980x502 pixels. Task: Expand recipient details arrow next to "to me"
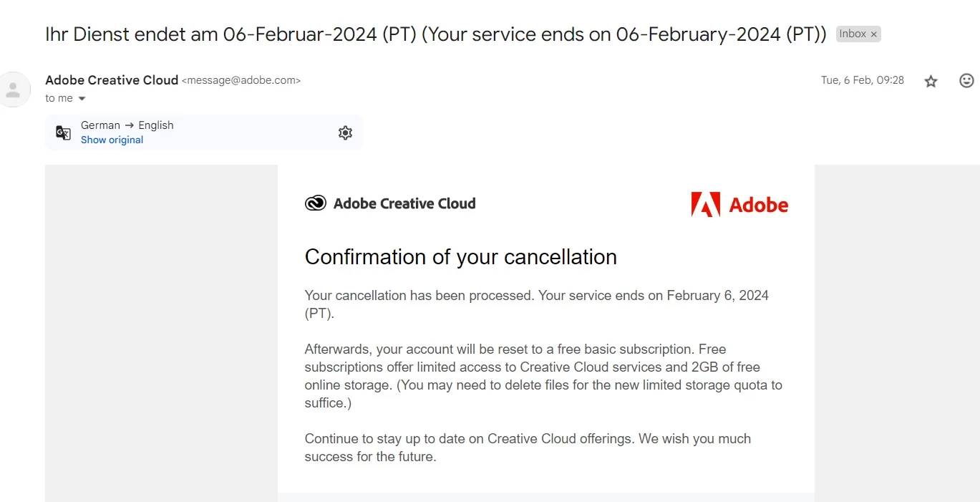[82, 99]
